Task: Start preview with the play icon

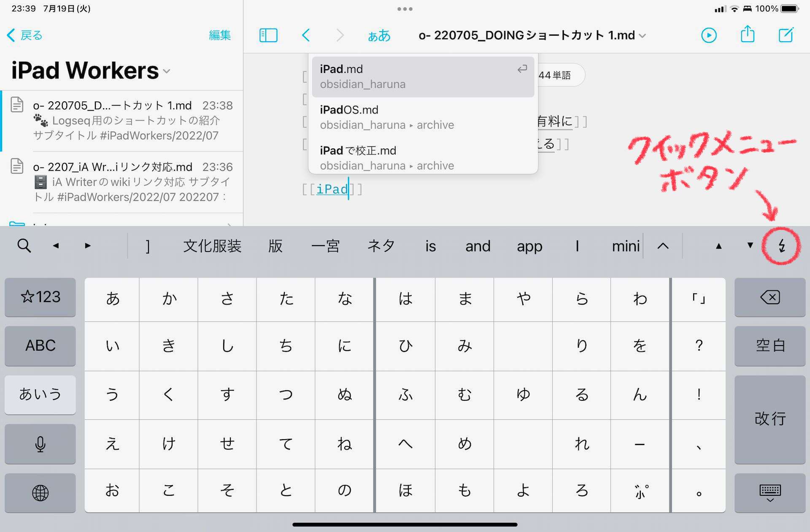Action: 709,35
